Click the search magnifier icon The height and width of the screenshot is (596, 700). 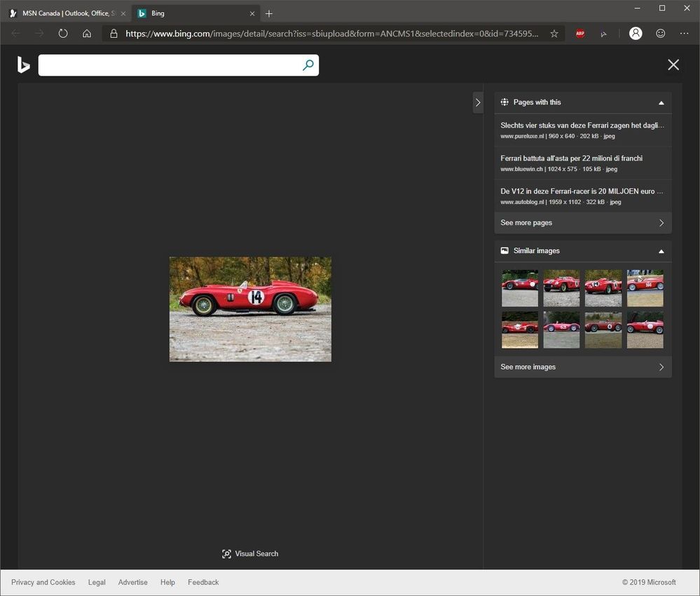(x=308, y=65)
